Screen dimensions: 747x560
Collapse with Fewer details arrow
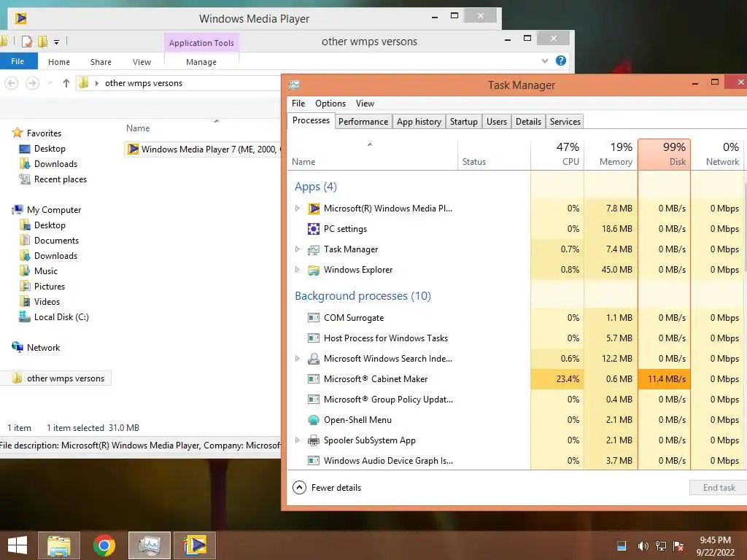click(x=299, y=488)
